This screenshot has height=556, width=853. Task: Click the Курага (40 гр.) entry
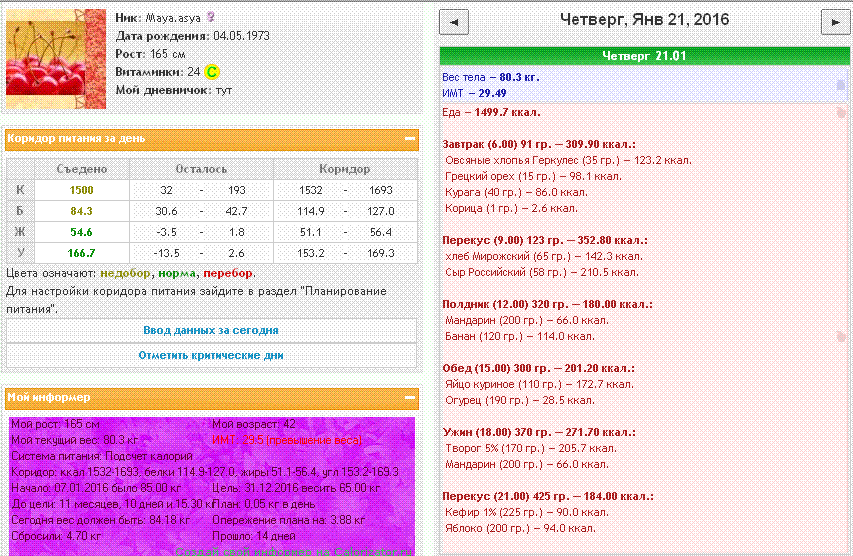tap(516, 192)
